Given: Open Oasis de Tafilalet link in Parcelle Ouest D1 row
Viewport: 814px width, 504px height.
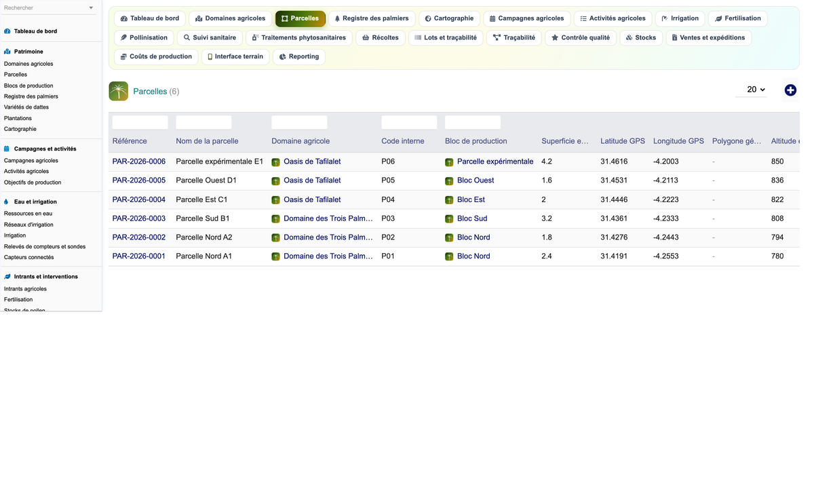Looking at the screenshot, I should pos(312,180).
